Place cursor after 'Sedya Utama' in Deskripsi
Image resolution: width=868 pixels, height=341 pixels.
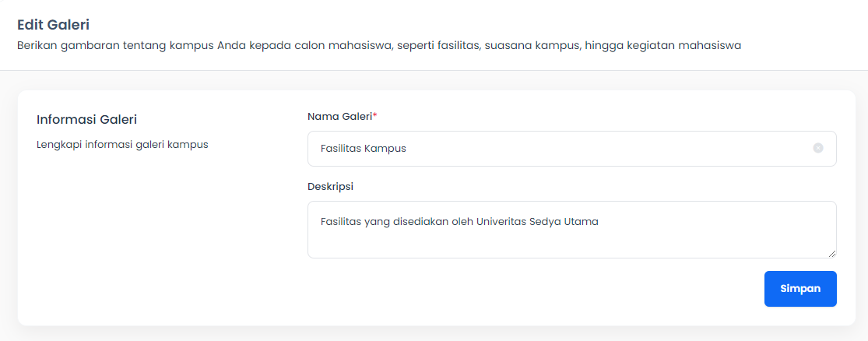click(600, 222)
